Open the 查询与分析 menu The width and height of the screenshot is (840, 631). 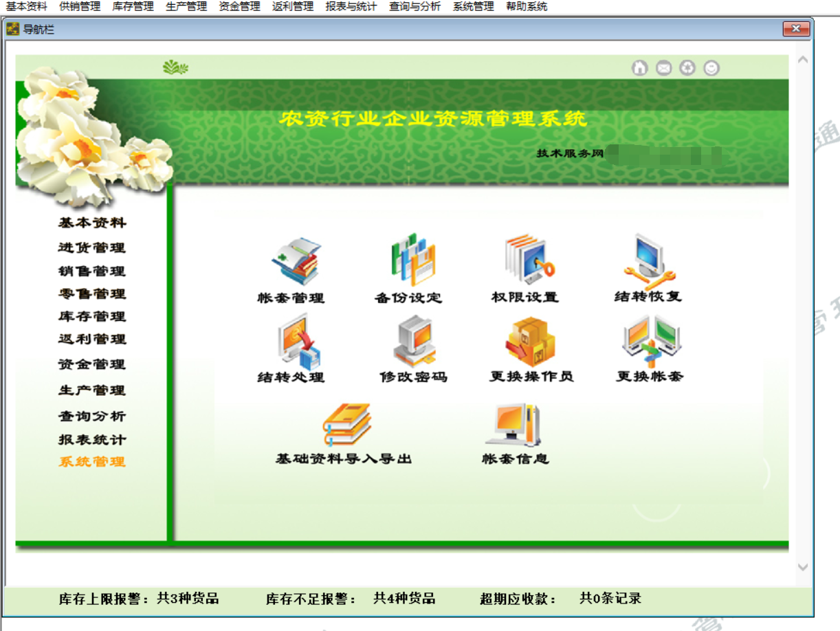pos(415,7)
